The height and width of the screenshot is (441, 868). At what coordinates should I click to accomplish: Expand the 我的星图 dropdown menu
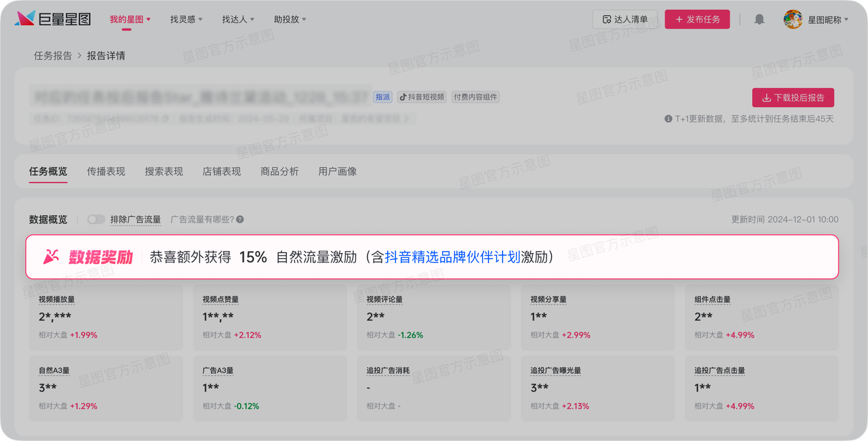point(130,20)
